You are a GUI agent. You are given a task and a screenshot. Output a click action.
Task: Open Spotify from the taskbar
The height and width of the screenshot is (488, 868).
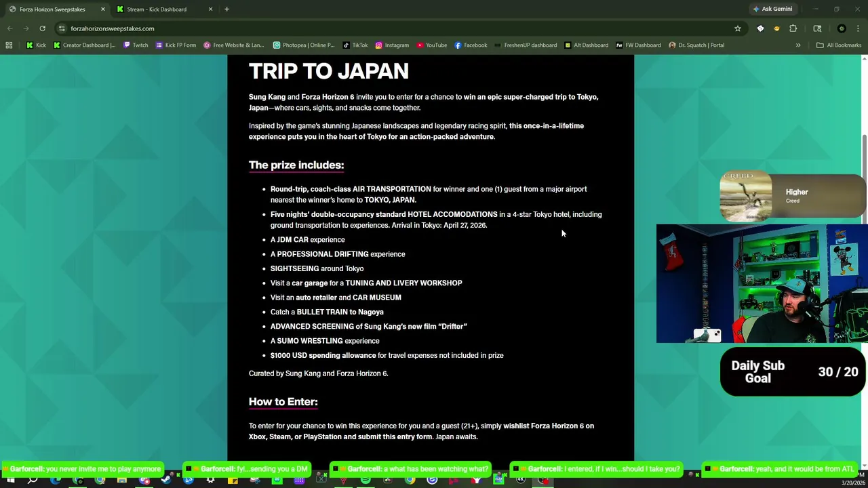coord(366,480)
